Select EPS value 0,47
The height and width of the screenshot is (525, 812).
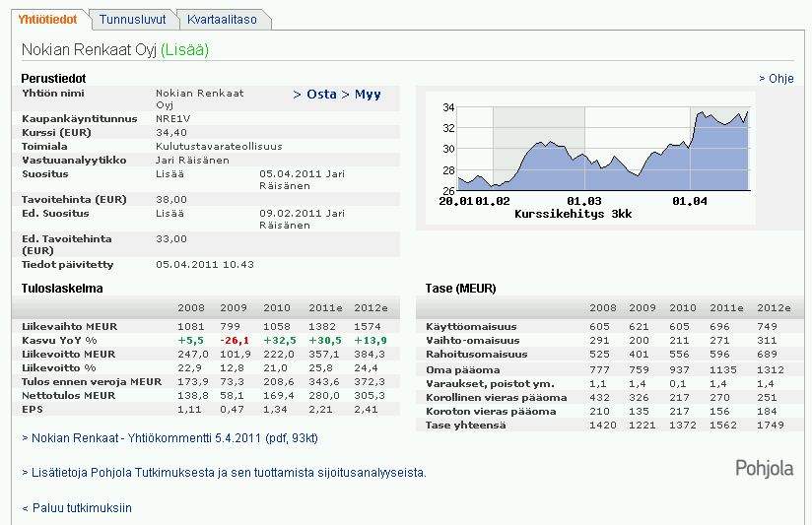point(232,410)
